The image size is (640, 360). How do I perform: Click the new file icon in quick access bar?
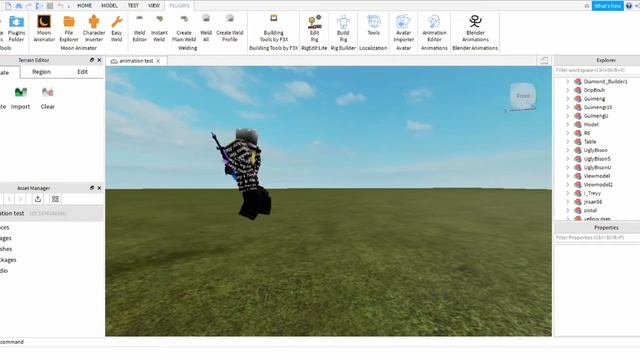tap(8, 6)
